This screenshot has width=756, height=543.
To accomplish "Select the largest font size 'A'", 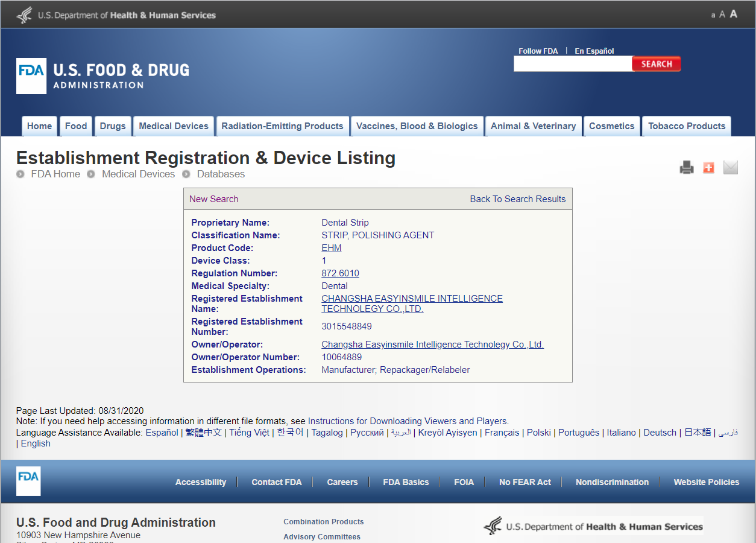I will (734, 14).
